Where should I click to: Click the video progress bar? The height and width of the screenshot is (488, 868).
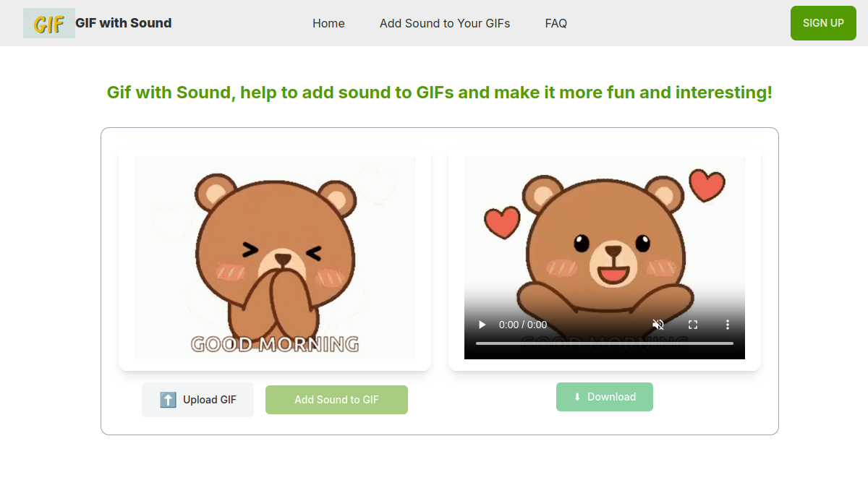point(605,343)
